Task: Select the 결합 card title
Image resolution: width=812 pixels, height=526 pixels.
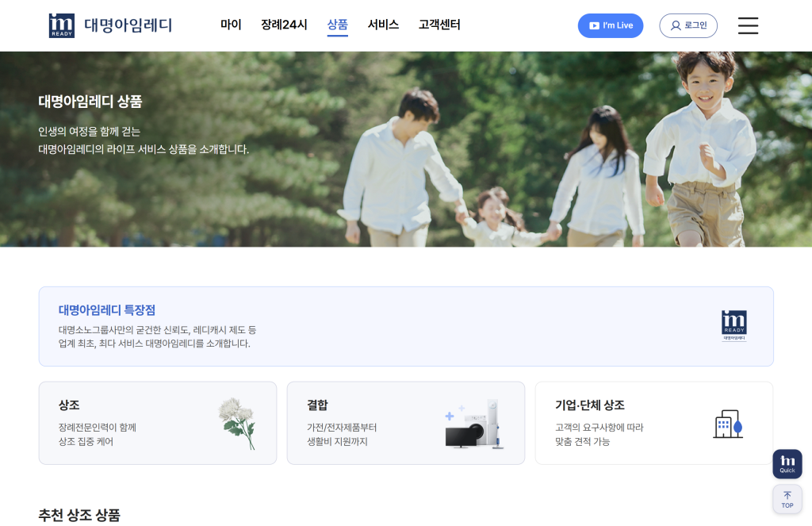Action: (x=317, y=405)
